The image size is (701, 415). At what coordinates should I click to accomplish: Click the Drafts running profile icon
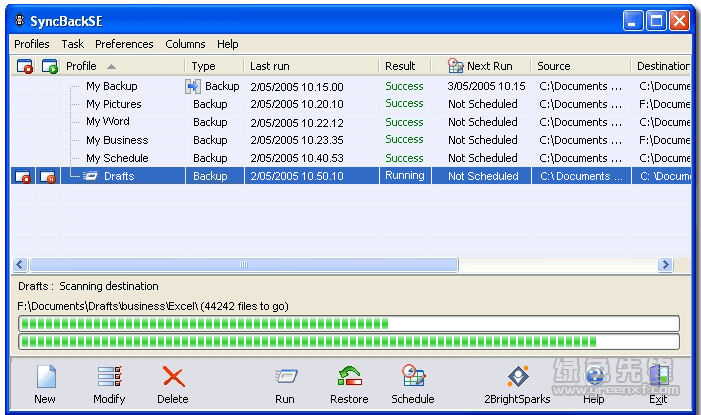click(x=91, y=176)
